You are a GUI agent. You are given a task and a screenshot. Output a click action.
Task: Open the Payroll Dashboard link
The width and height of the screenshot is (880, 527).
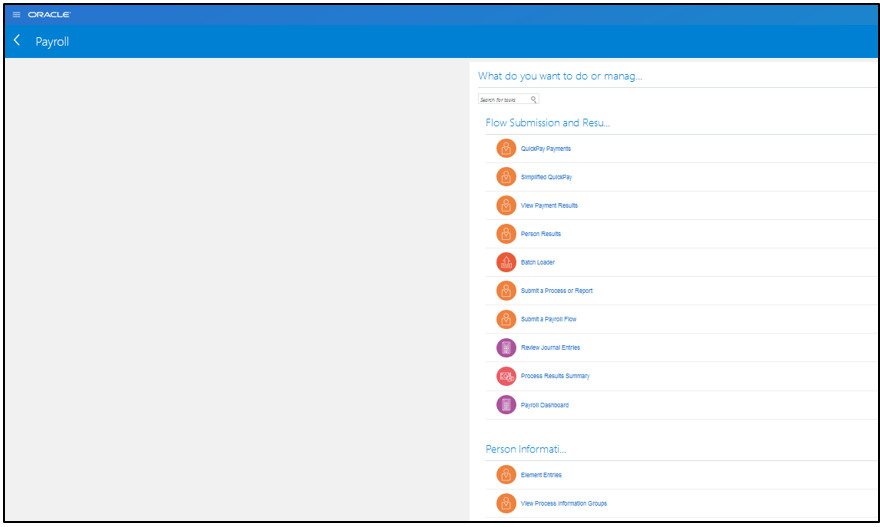[544, 405]
